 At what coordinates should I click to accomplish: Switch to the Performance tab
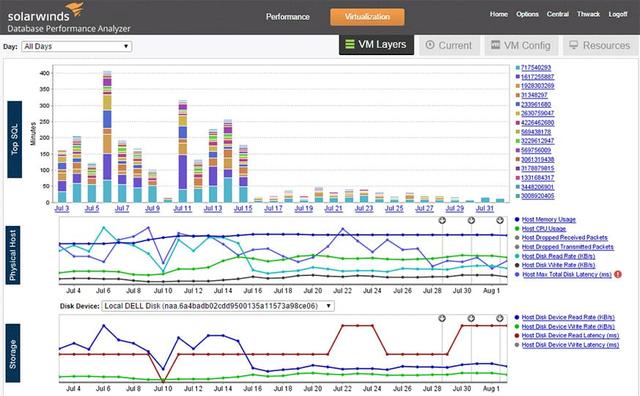pyautogui.click(x=288, y=17)
